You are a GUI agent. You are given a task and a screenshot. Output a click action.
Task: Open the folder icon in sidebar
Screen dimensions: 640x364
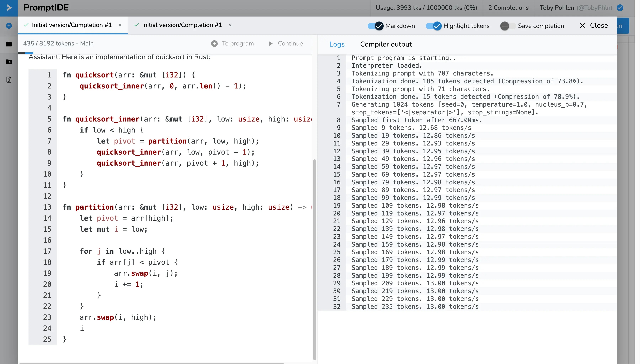coord(9,44)
